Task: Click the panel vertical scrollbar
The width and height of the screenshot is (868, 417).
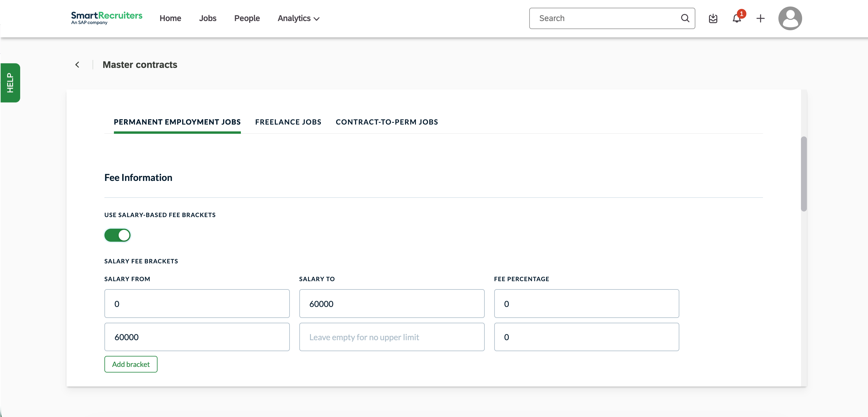Action: (x=804, y=174)
